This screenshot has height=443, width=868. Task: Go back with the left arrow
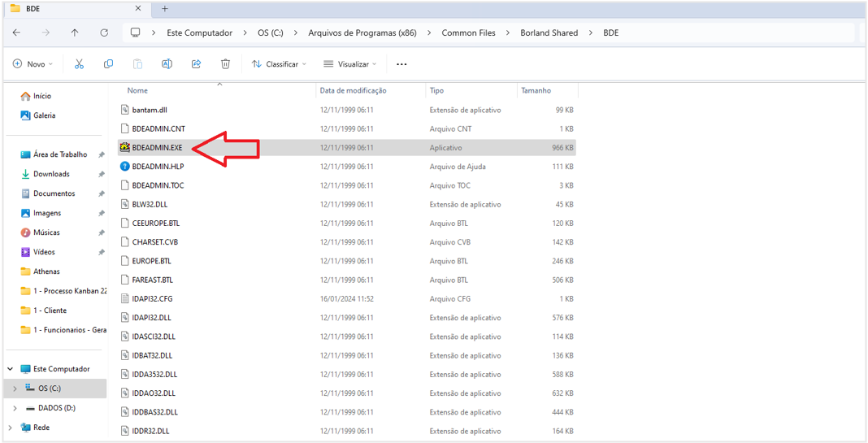click(x=16, y=33)
